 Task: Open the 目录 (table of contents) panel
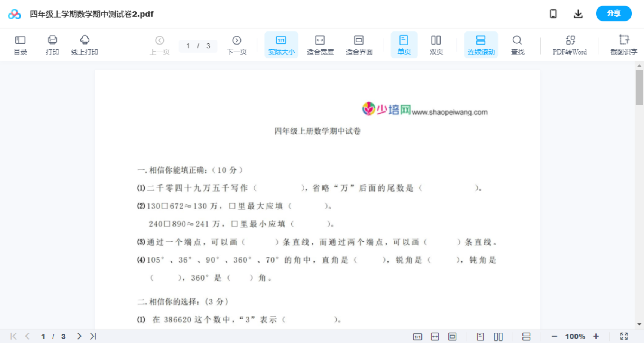click(x=20, y=45)
